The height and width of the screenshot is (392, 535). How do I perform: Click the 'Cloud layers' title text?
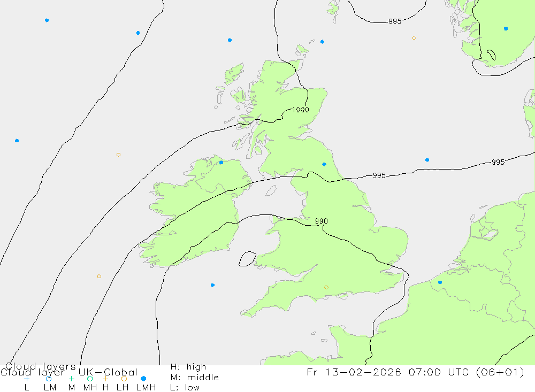tap(41, 366)
